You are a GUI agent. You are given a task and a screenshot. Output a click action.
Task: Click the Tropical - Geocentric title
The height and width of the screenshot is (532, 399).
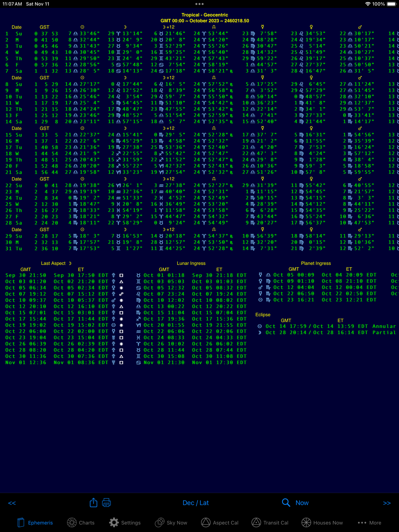coord(205,15)
